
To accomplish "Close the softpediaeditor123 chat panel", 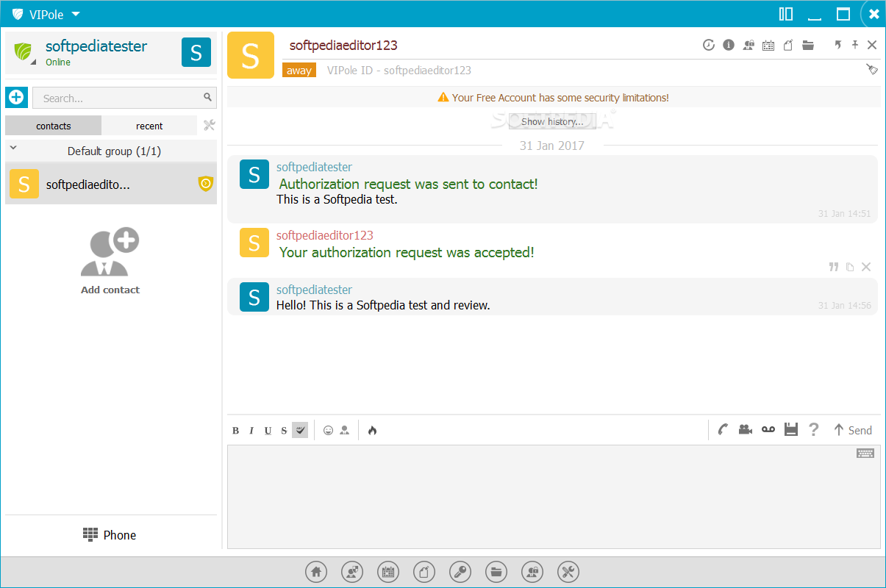I will point(872,45).
